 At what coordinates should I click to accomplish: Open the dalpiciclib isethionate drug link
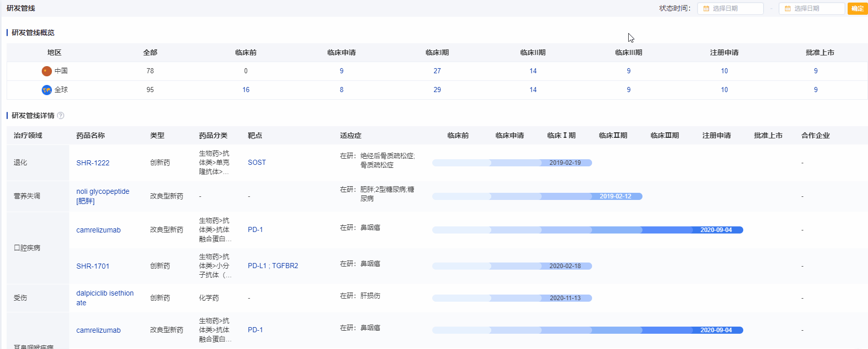click(x=105, y=298)
